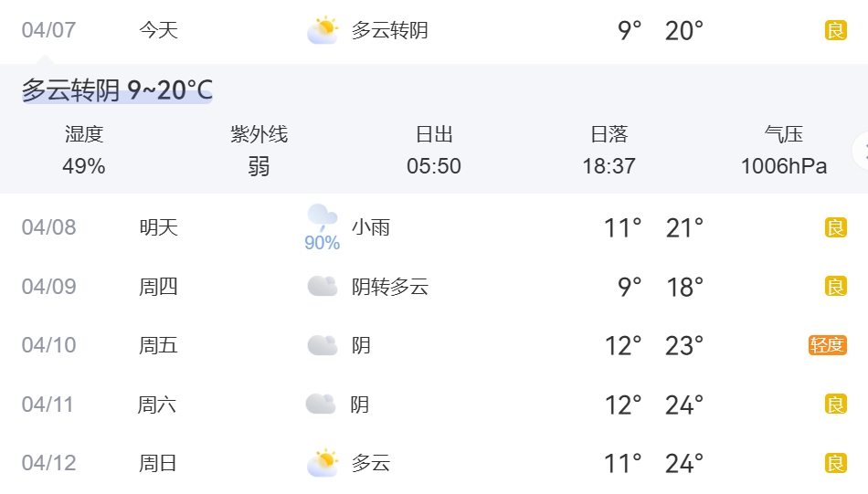868x494 pixels.
Task: Click the cloud icon on the 04/09 row
Action: 323,287
